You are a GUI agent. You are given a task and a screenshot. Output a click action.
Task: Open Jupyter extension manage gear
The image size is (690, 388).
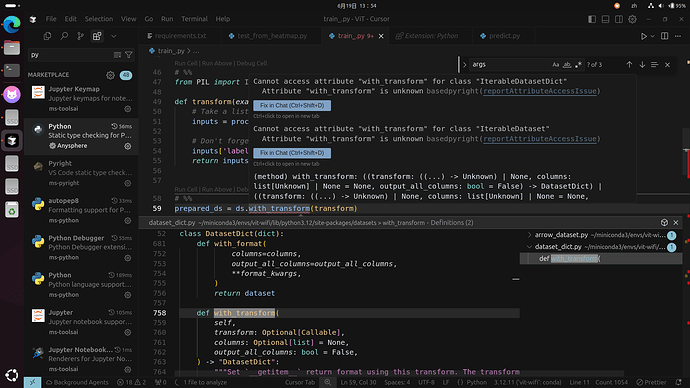[x=128, y=332]
